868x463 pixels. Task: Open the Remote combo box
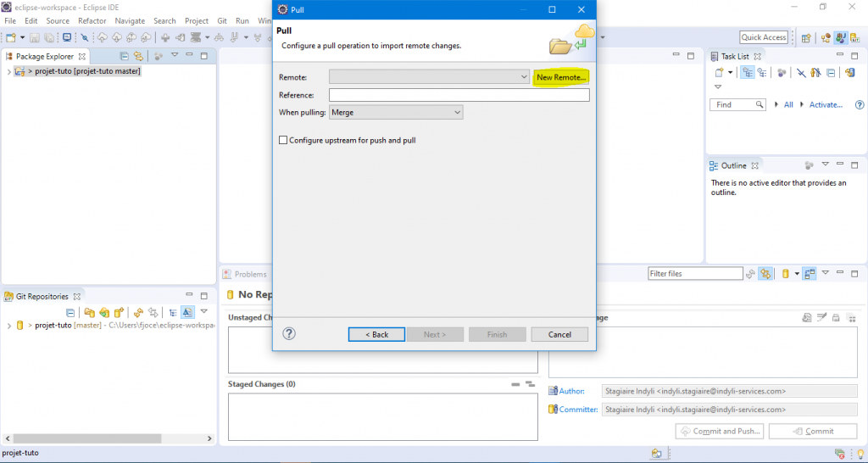(x=430, y=77)
